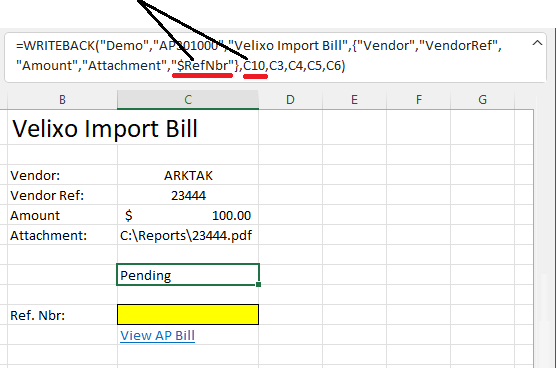Click the fill handle of the Pending cell

tap(258, 284)
